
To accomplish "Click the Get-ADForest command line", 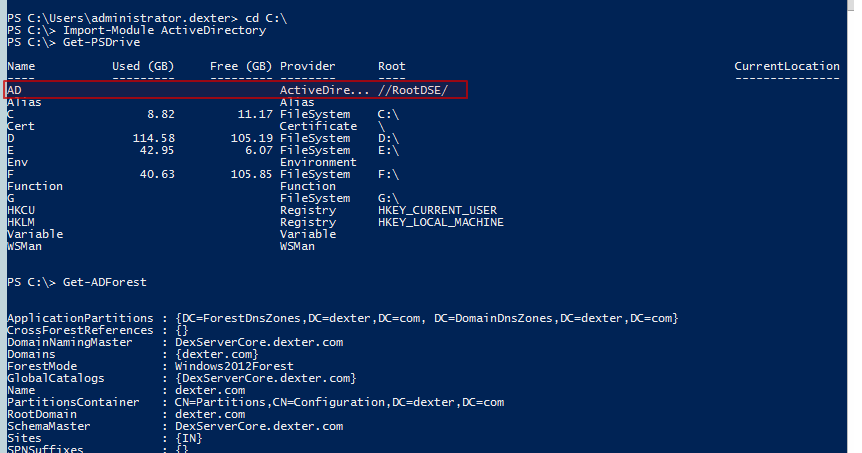I will [77, 282].
